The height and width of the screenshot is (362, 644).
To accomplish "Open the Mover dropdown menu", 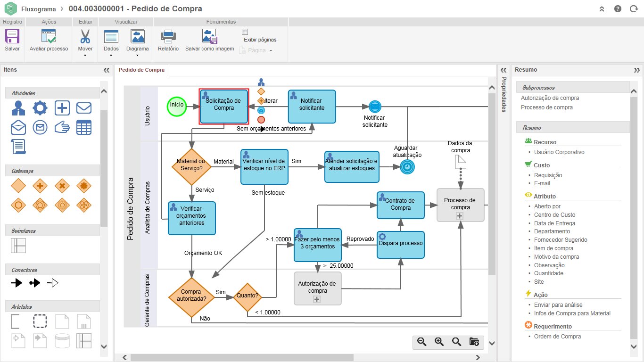I will coord(85,55).
